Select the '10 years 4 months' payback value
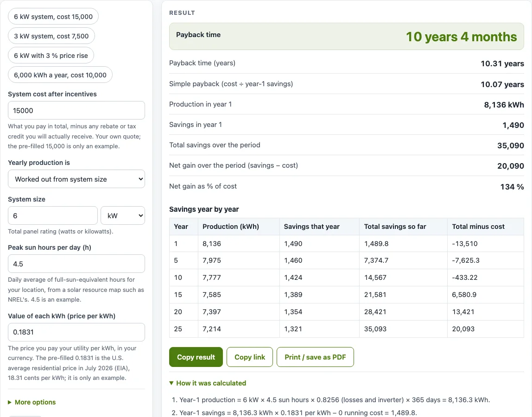 pyautogui.click(x=462, y=37)
